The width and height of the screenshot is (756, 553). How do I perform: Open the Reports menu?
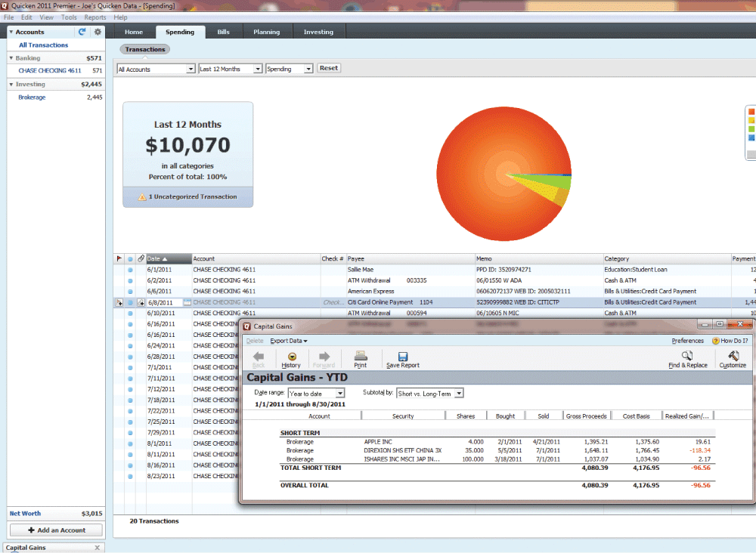click(95, 17)
